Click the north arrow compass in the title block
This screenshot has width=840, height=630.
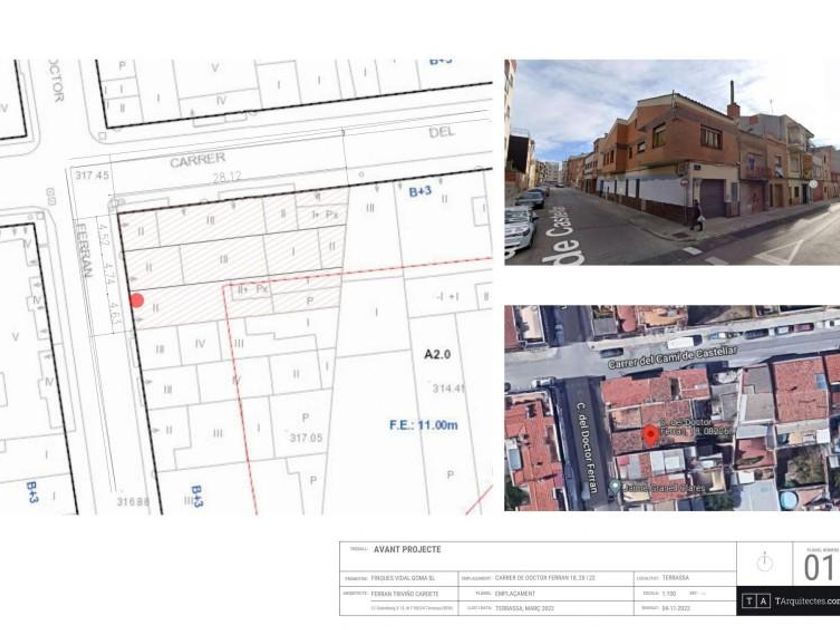pos(764,562)
